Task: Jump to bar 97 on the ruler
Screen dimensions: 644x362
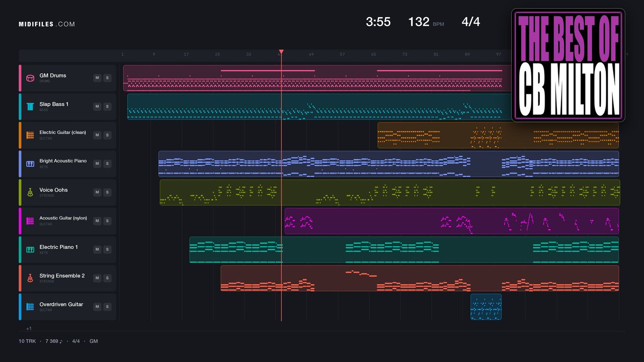Action: [498, 54]
